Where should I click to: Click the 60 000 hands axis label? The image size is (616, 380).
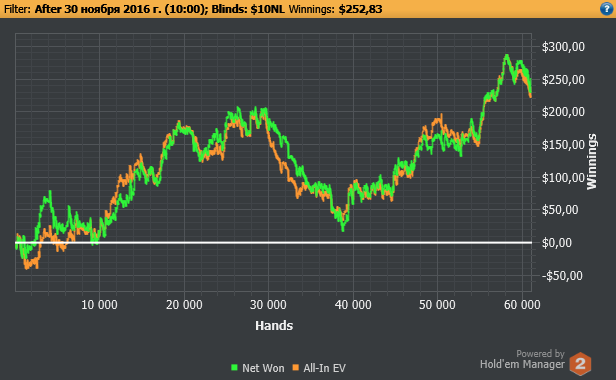pos(522,305)
